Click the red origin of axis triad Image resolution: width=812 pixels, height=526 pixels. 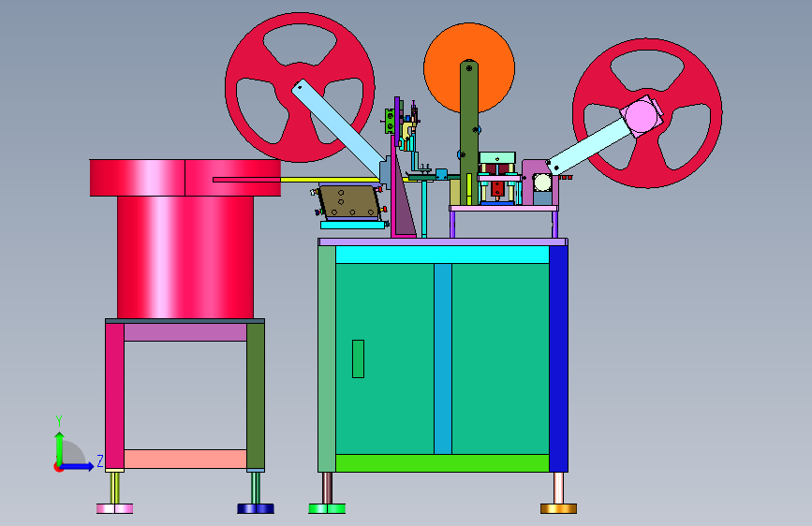(x=58, y=467)
